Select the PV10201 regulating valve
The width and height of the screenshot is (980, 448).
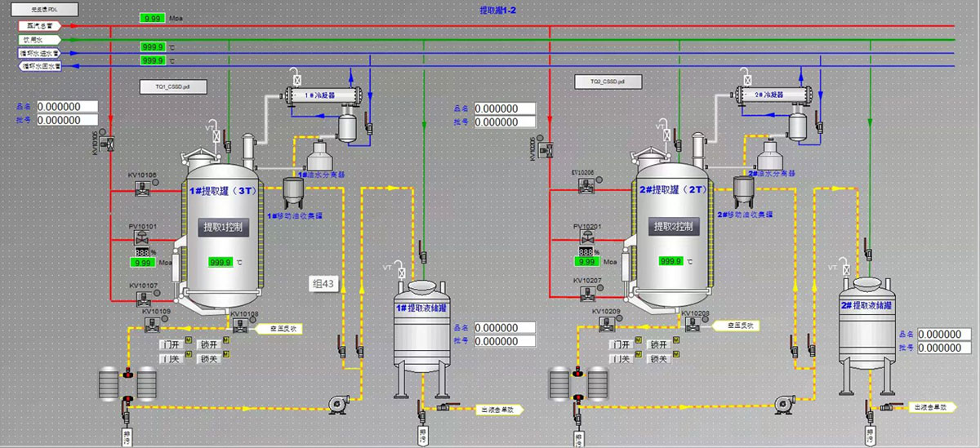[586, 238]
